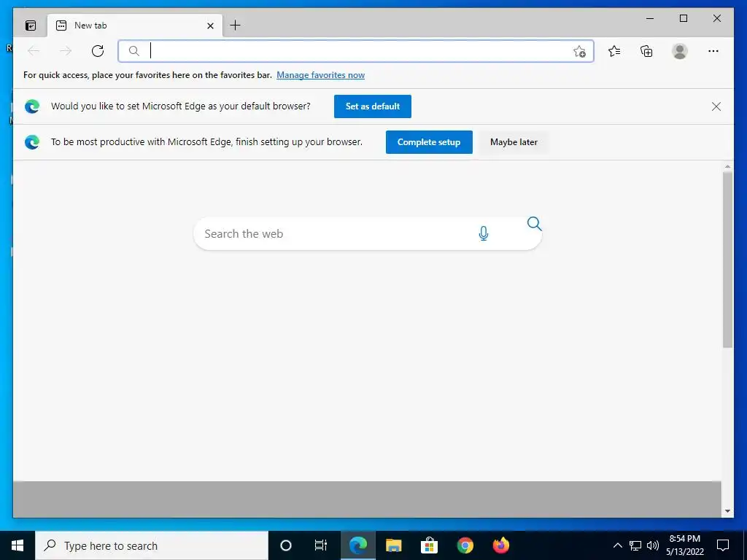Click the page vertical scrollbar thumb

coord(727,260)
